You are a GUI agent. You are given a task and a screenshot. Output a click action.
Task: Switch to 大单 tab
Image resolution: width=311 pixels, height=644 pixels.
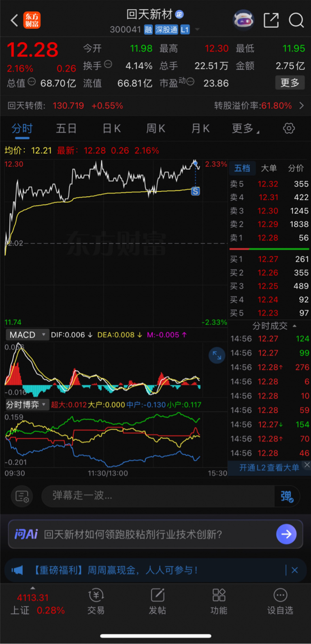pos(269,168)
